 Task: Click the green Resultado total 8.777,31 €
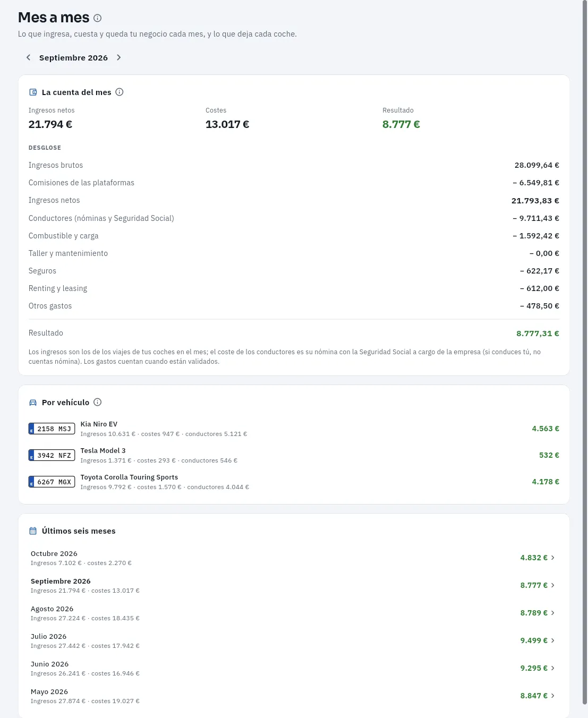(538, 334)
